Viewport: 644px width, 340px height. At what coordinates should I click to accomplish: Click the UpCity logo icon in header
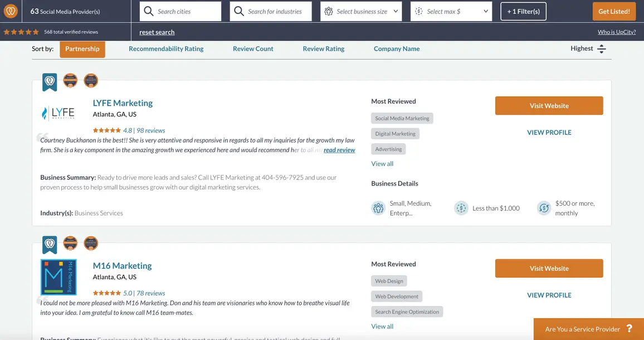[x=11, y=11]
